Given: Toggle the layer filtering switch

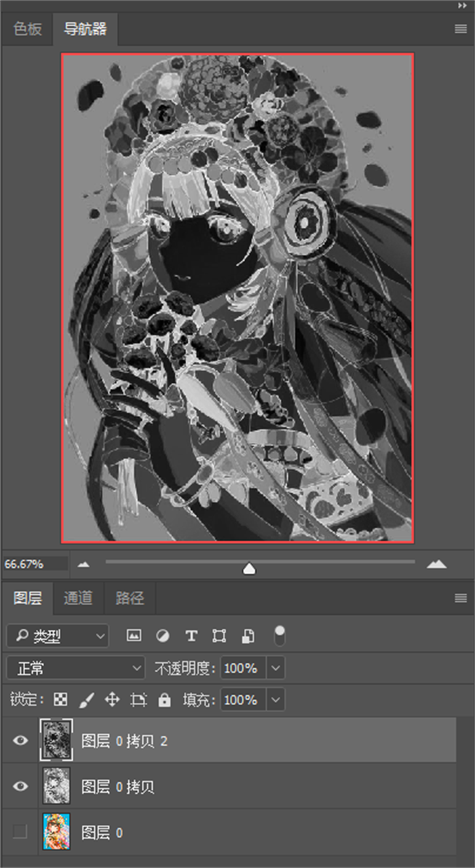Looking at the screenshot, I should point(280,636).
